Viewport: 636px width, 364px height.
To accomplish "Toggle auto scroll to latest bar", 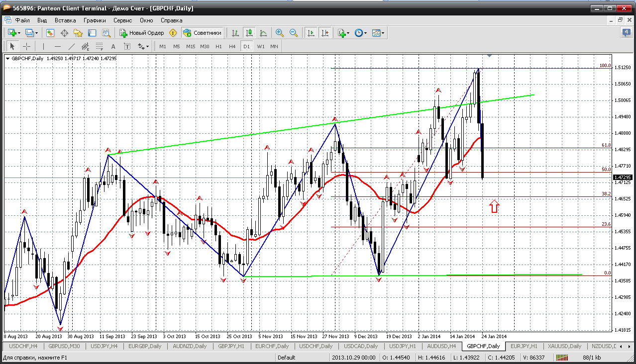I will 311,33.
